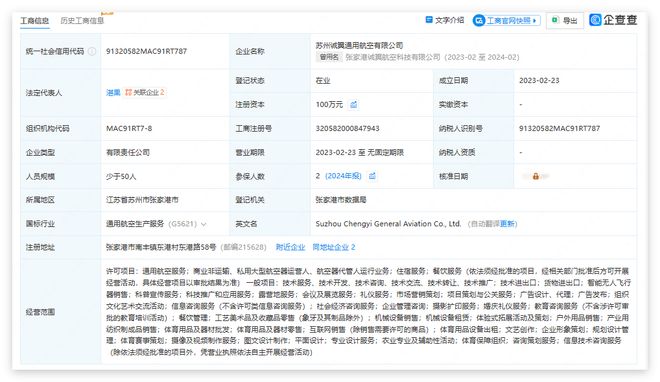660x382 pixels.
Task: Click business term 2023-02-23 至 无固定期限
Action: tap(359, 152)
